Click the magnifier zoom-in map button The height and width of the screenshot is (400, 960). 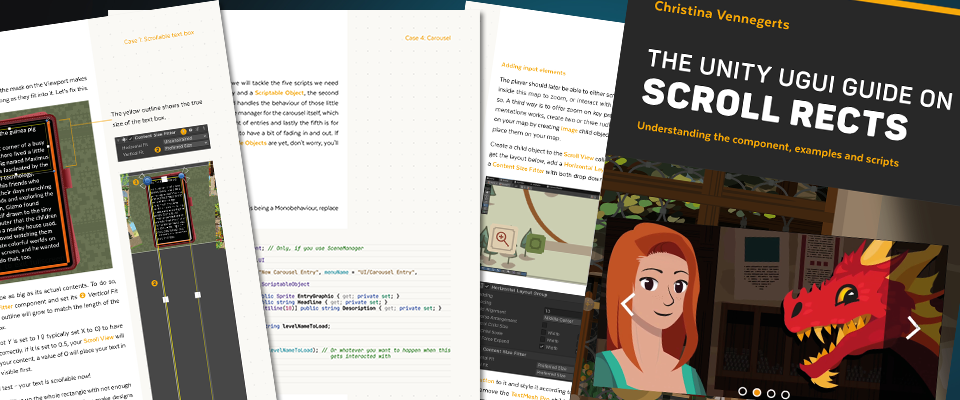[503, 241]
